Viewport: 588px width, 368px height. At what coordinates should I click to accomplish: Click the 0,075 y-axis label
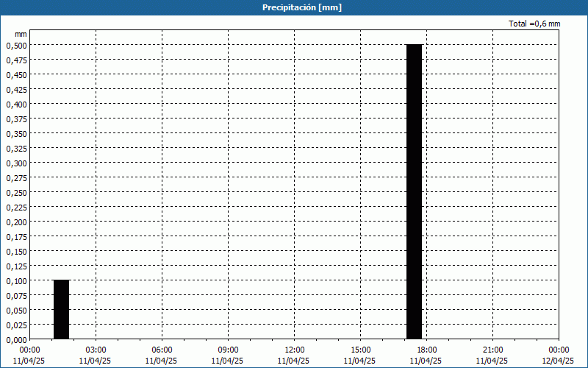click(16, 296)
